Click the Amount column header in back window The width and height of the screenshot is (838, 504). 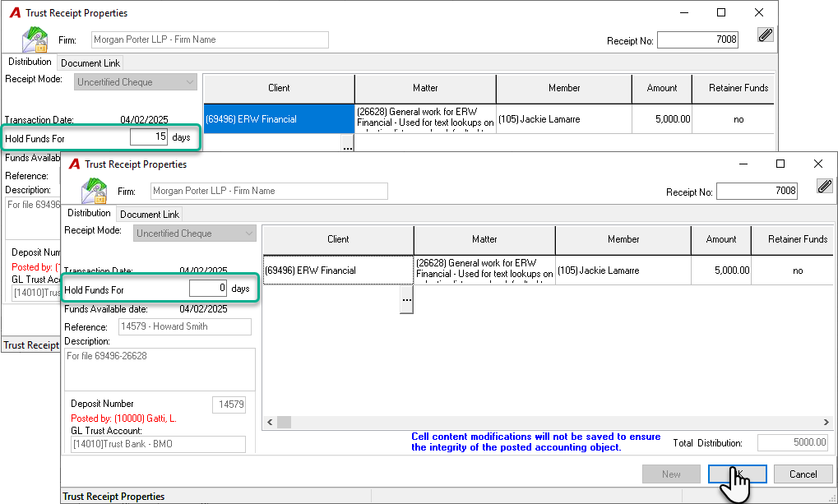[x=662, y=88]
